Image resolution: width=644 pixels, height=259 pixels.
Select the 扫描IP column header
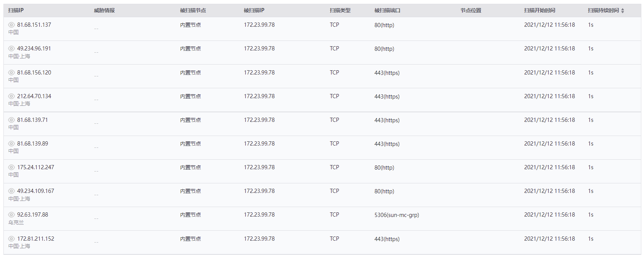[16, 11]
